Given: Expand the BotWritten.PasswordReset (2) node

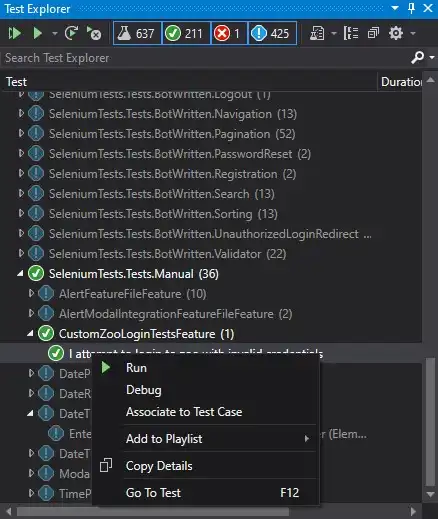Looking at the screenshot, I should pyautogui.click(x=21, y=153).
